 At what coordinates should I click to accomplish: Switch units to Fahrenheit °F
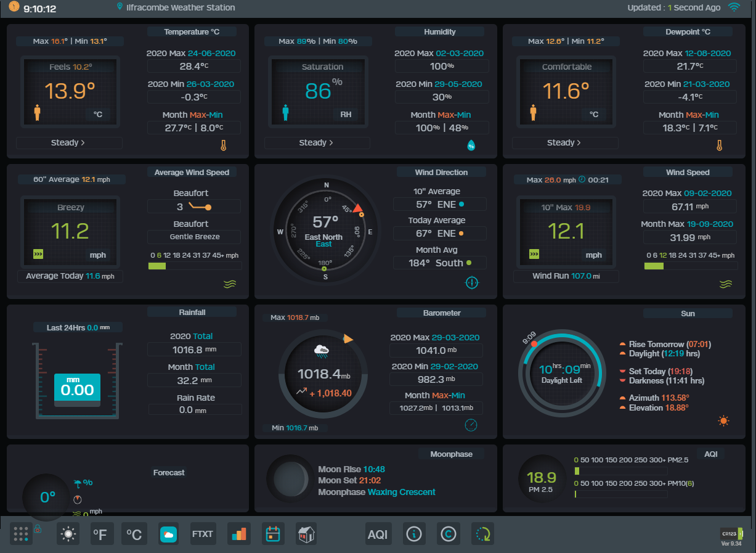tap(102, 534)
